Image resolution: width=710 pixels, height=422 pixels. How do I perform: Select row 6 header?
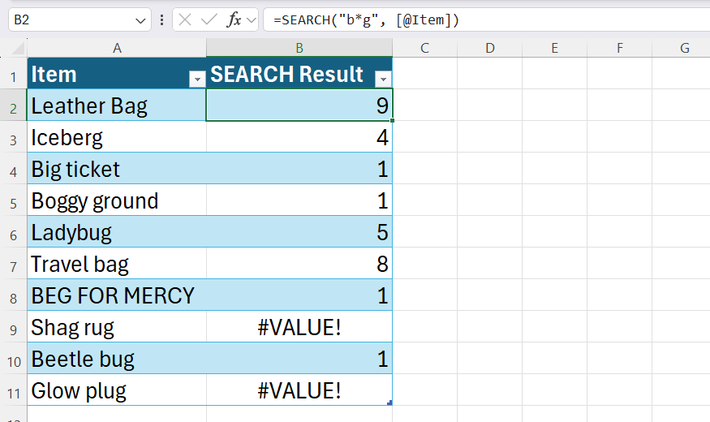pyautogui.click(x=14, y=232)
